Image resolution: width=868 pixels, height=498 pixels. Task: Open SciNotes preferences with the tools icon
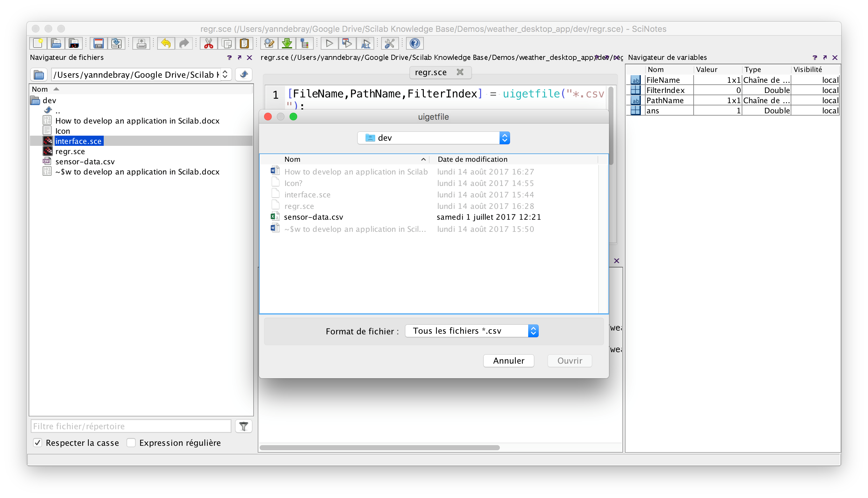click(x=389, y=43)
